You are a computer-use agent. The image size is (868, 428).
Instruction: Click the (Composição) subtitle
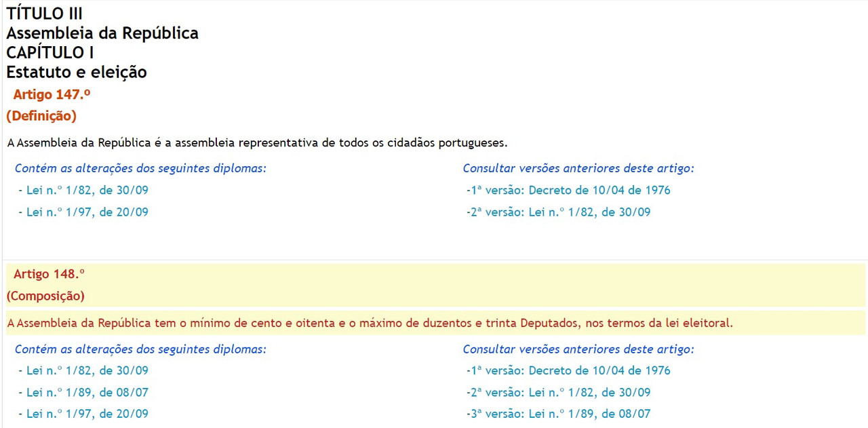[45, 296]
